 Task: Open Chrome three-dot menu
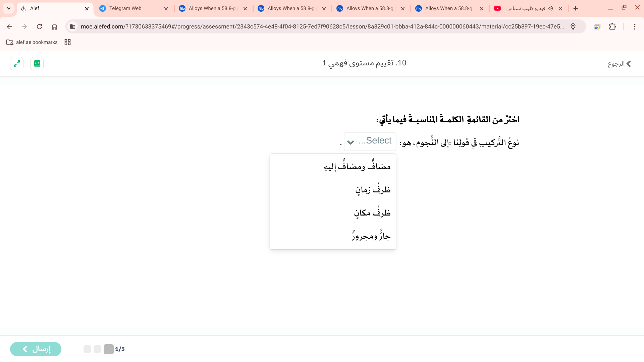pyautogui.click(x=635, y=26)
